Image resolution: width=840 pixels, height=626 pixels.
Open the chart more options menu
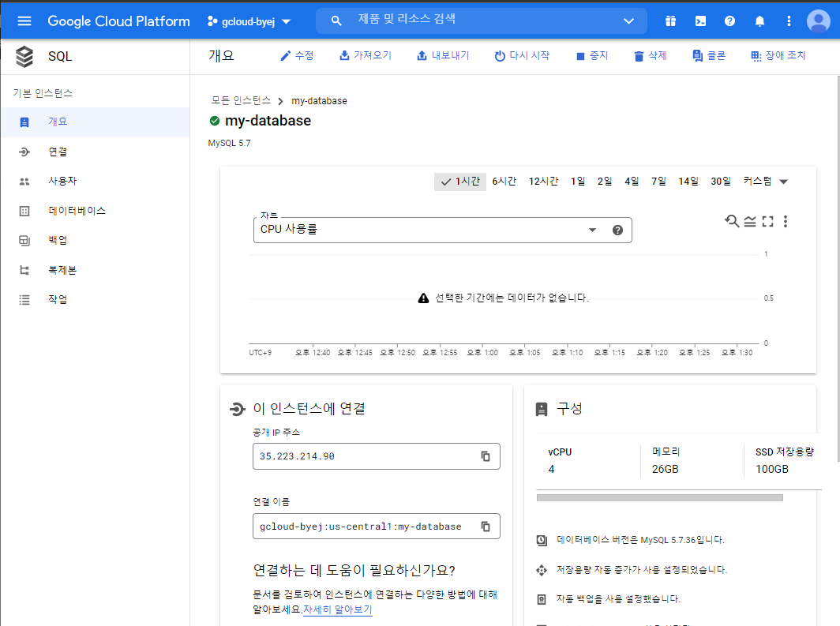tap(786, 221)
